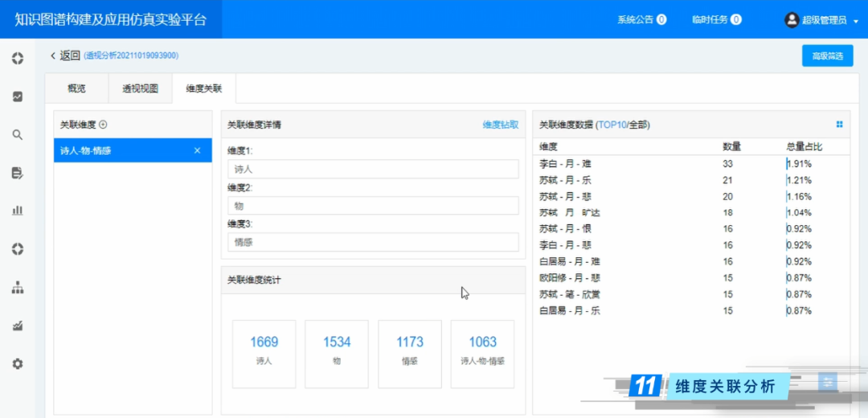868x418 pixels.
Task: Select row 欧阳修 - 月 - 悲
Action: click(x=691, y=278)
